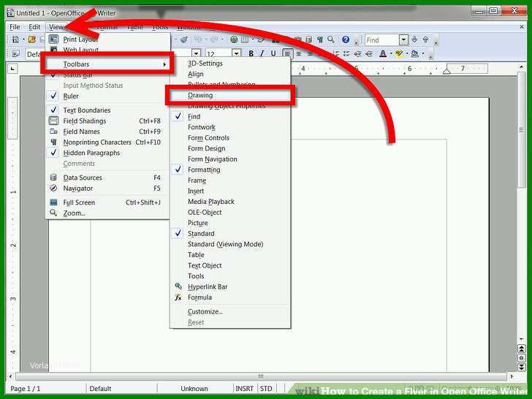Image resolution: width=532 pixels, height=399 pixels.
Task: Click Find Previous up arrow icon
Action: [425, 39]
